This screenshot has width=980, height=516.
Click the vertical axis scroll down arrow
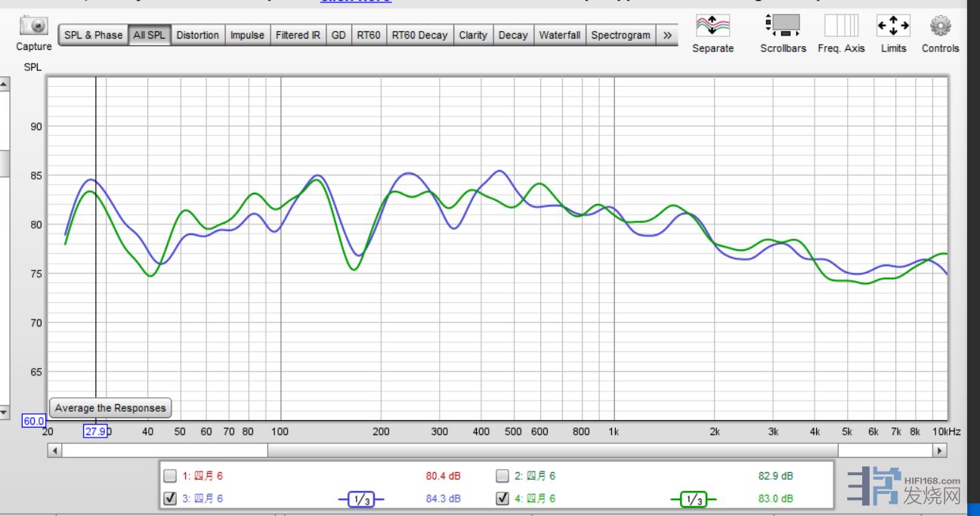click(4, 412)
